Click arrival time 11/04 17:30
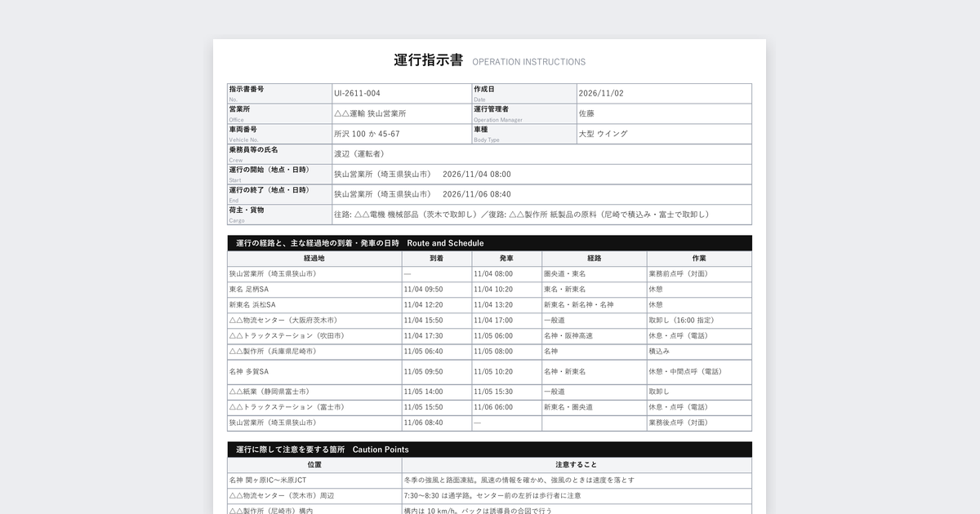 [x=423, y=336]
